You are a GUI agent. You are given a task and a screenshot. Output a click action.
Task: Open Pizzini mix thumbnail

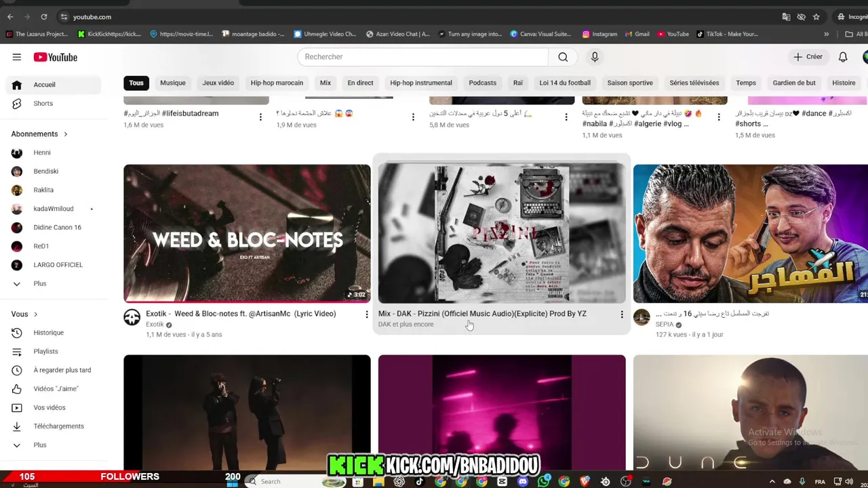pyautogui.click(x=502, y=233)
